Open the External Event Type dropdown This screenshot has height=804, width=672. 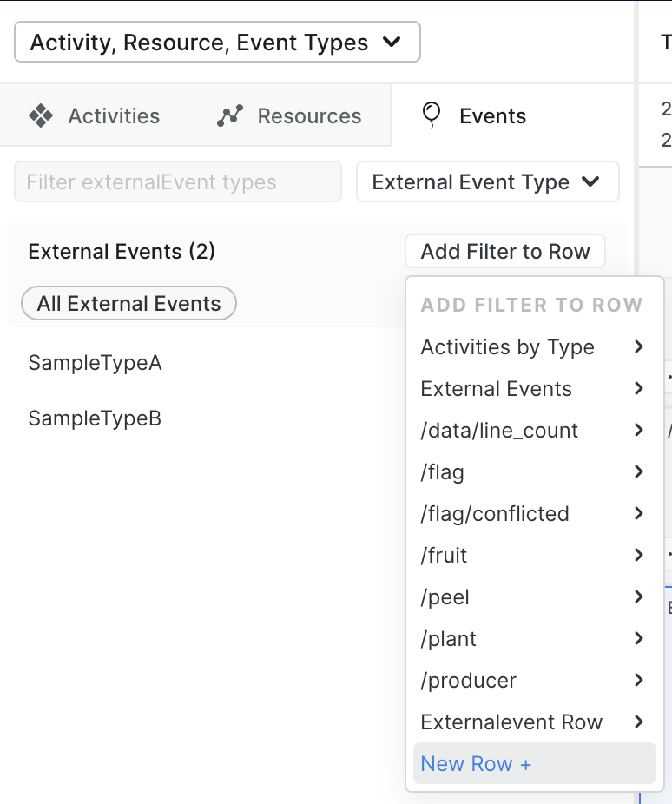pyautogui.click(x=487, y=181)
